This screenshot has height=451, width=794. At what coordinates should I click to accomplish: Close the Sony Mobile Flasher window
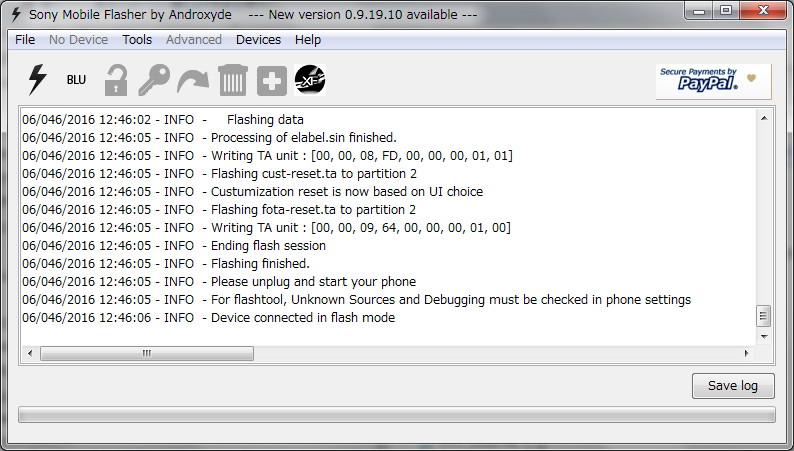(764, 10)
